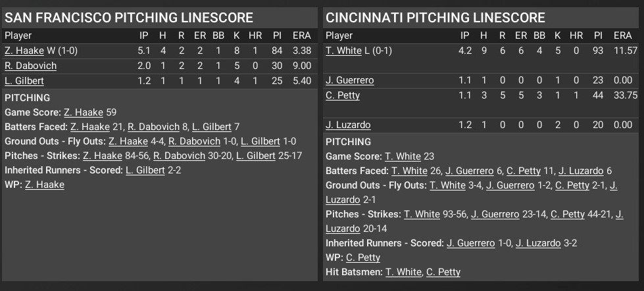
Task: Open Z. Haake next to San Francisco WP
Action: tap(45, 185)
